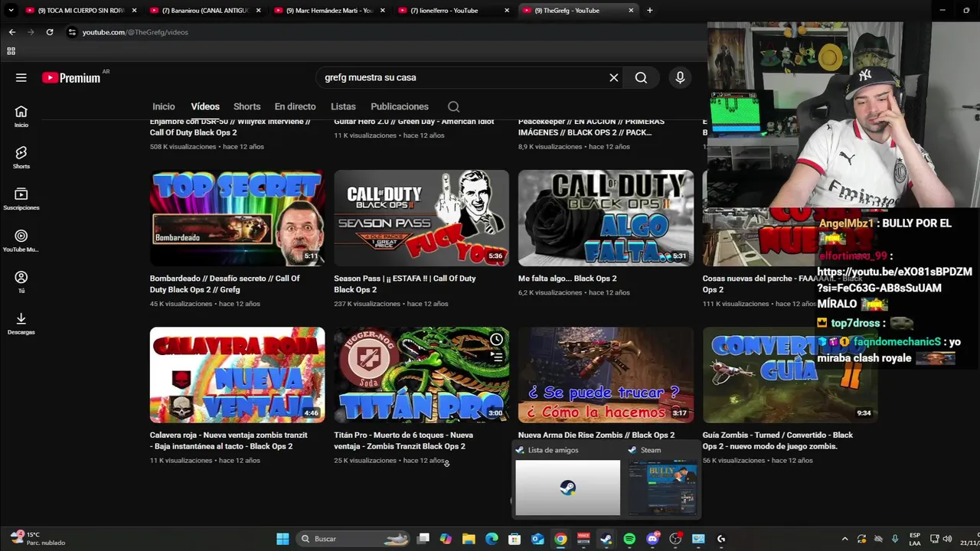
Task: Open Me falta algo Black Ops 2 title
Action: tap(567, 279)
